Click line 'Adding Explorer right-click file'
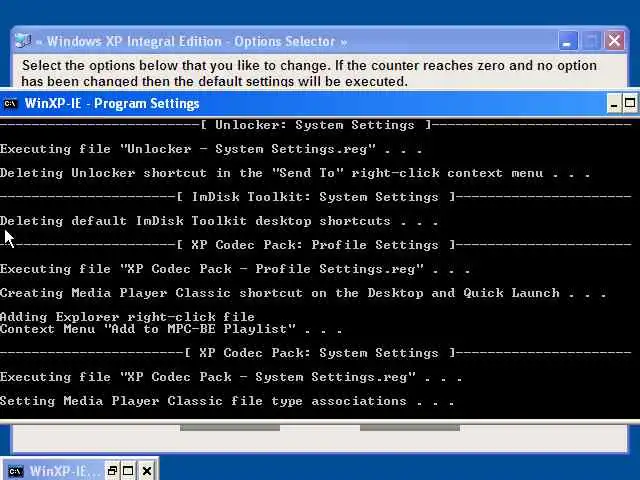The width and height of the screenshot is (640, 480). click(127, 317)
